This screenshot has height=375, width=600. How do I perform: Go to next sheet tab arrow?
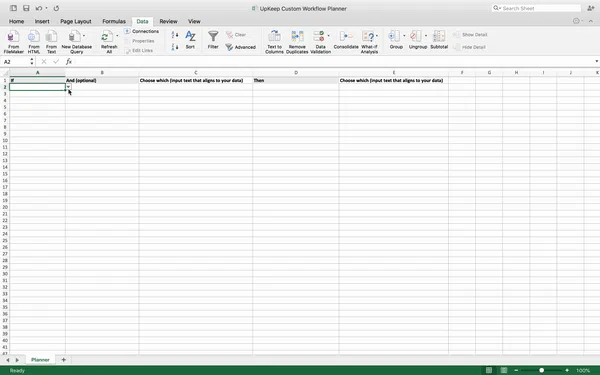click(17, 360)
